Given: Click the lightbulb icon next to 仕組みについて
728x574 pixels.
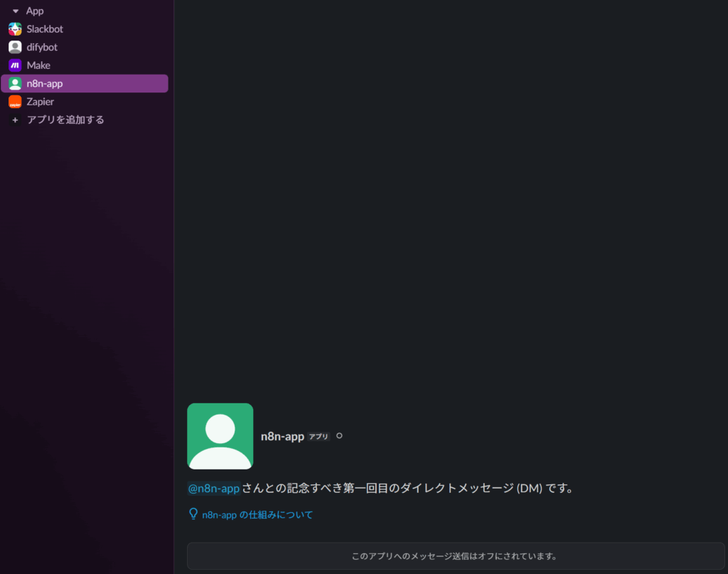Looking at the screenshot, I should tap(193, 514).
